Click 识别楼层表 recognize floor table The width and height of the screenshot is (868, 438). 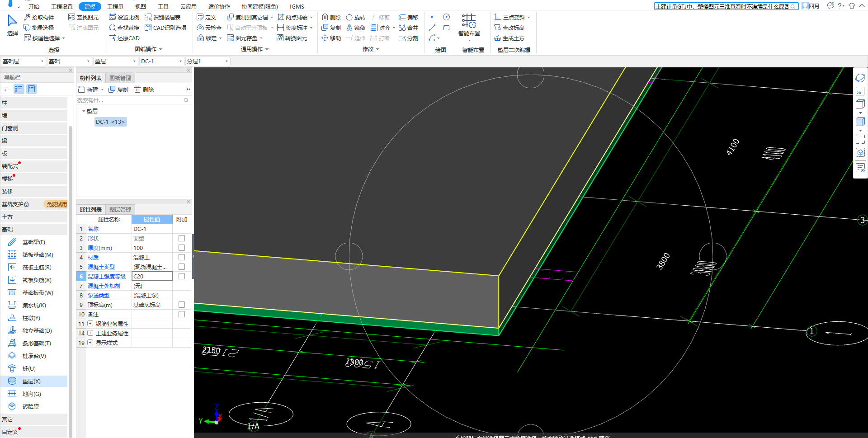point(163,17)
